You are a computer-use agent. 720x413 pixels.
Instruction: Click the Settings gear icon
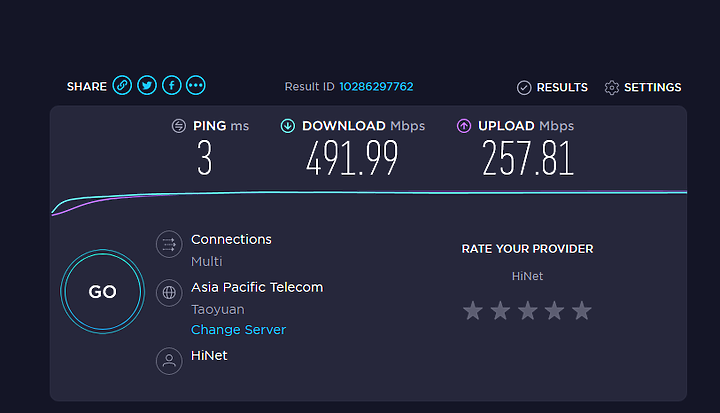tap(612, 87)
